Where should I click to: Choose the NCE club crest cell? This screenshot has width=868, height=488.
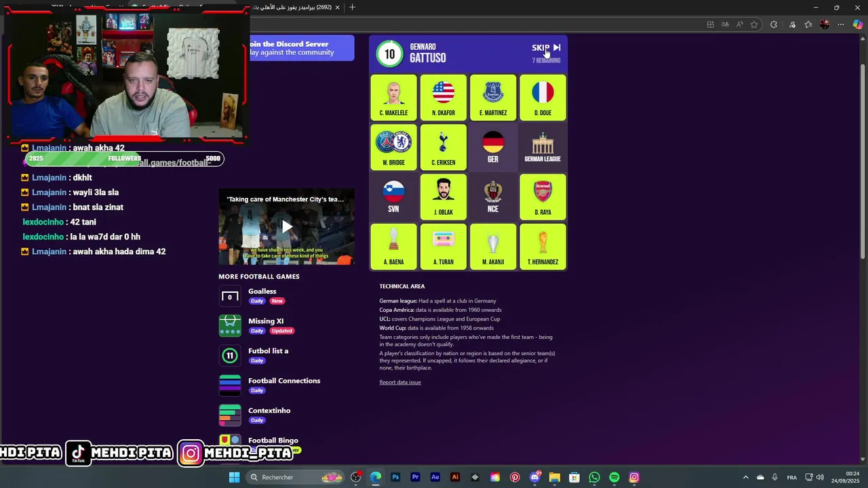(x=493, y=197)
